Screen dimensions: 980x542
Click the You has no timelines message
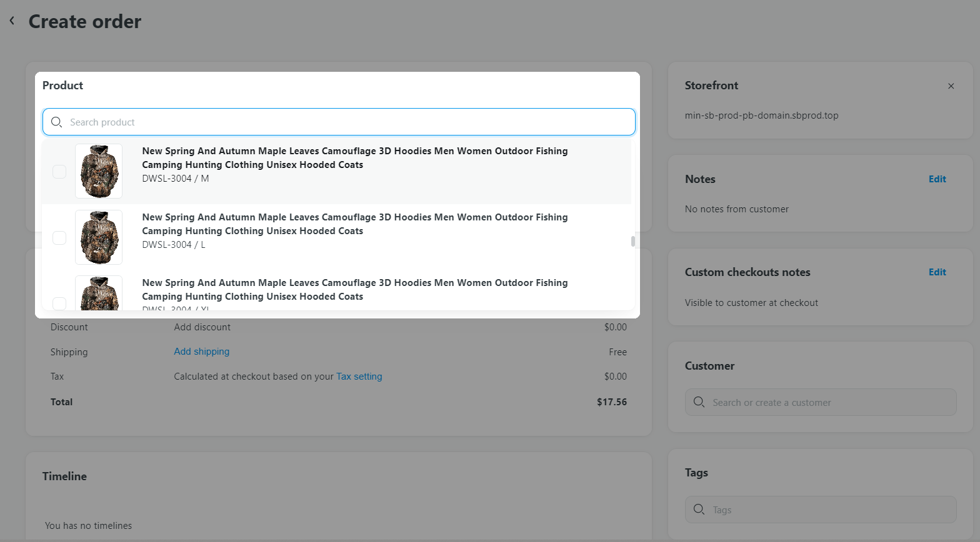[88, 526]
